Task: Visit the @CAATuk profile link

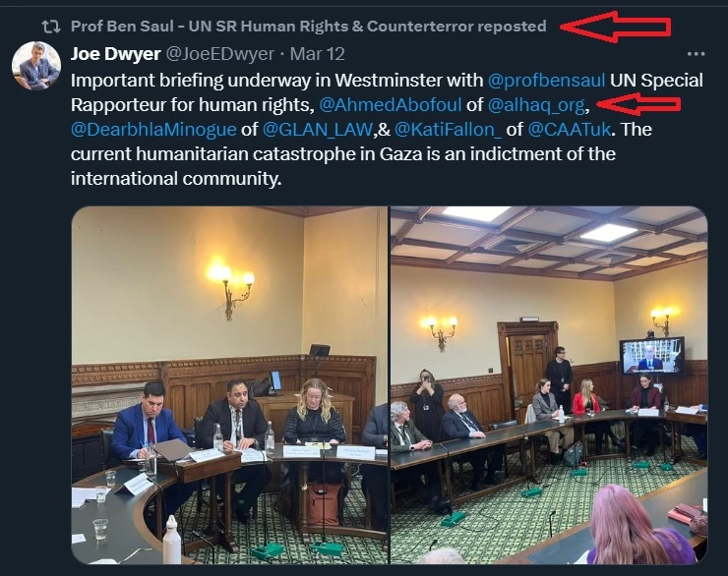Action: tap(570, 129)
